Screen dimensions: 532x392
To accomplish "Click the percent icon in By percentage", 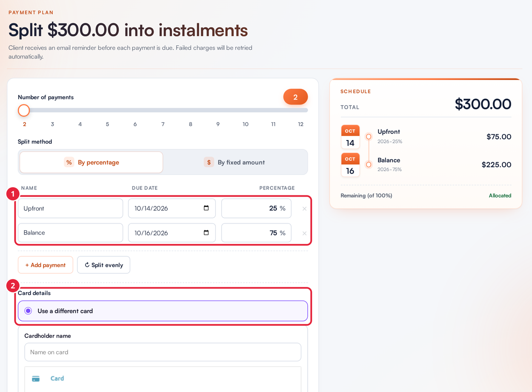I will (69, 162).
